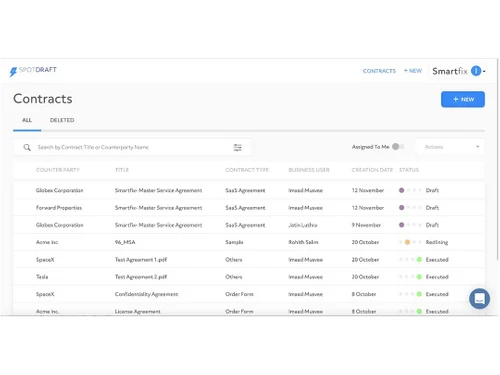Focus the contract title search field
This screenshot has width=500, height=375.
coord(133,147)
